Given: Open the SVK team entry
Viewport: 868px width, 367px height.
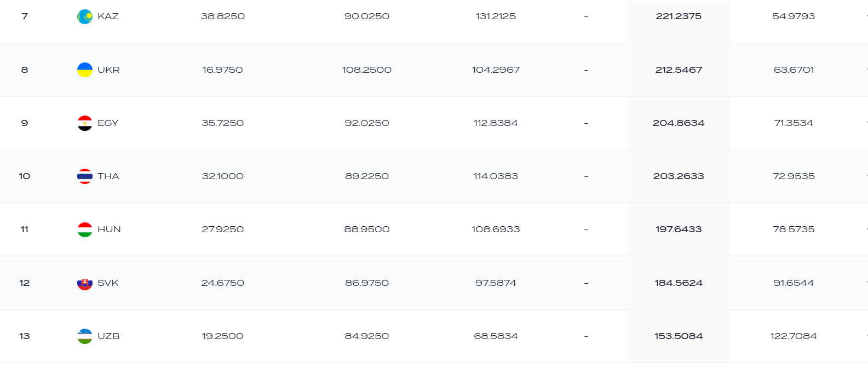Looking at the screenshot, I should (108, 283).
